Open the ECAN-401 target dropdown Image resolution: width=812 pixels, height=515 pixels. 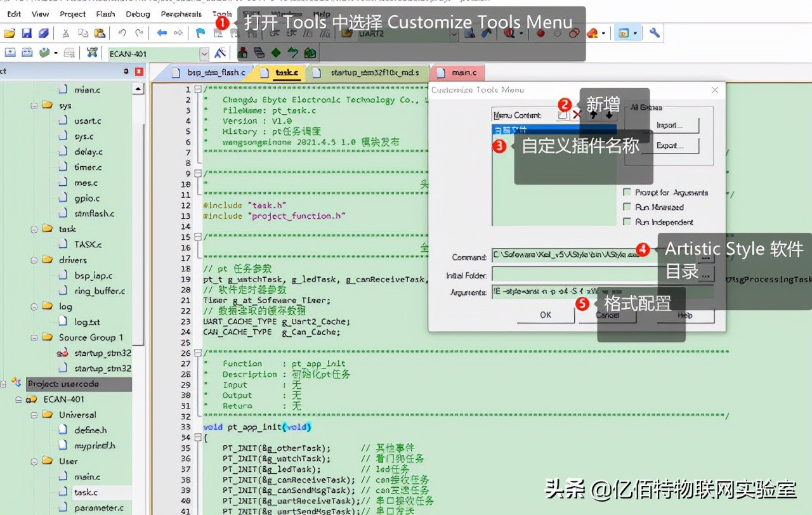tap(204, 54)
